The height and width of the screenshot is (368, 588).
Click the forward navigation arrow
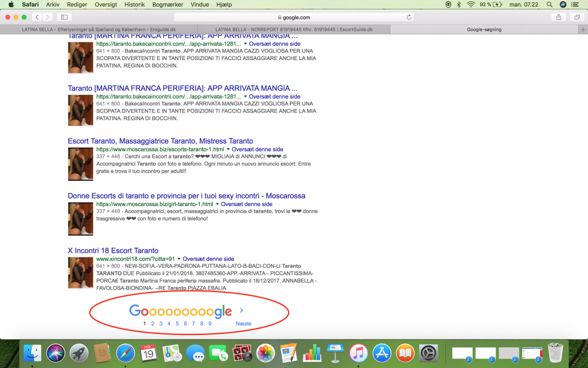(x=47, y=17)
